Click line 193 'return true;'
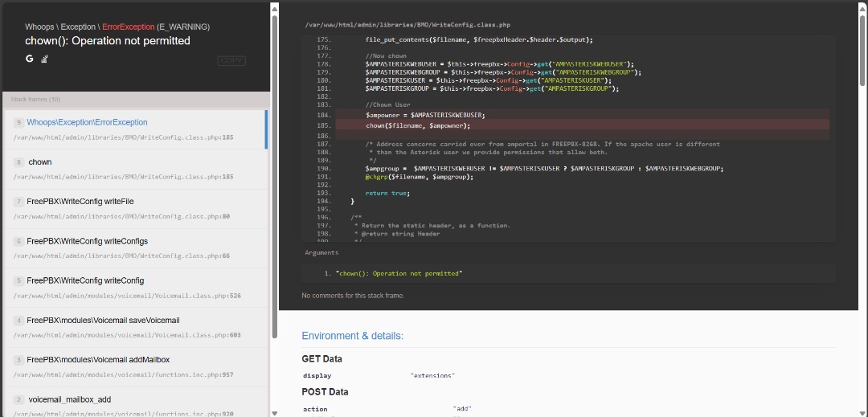Image resolution: width=868 pixels, height=417 pixels. (387, 193)
